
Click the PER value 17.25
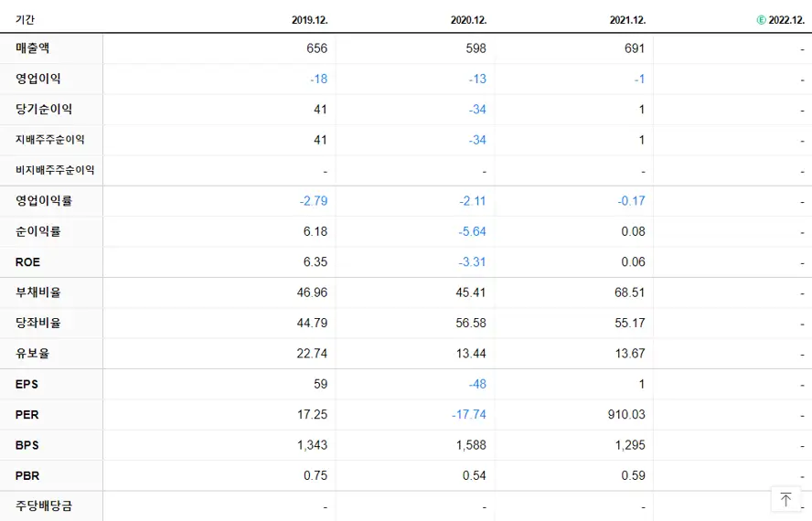(x=312, y=415)
